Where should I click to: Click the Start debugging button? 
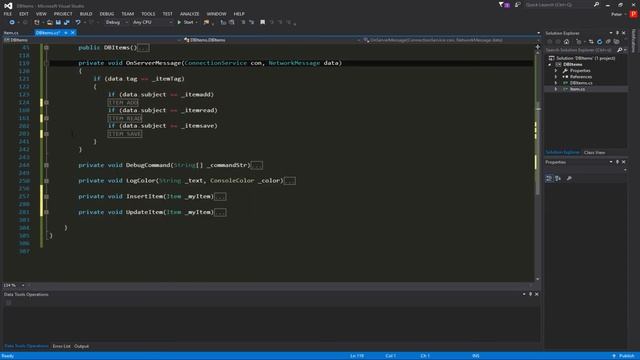click(185, 22)
